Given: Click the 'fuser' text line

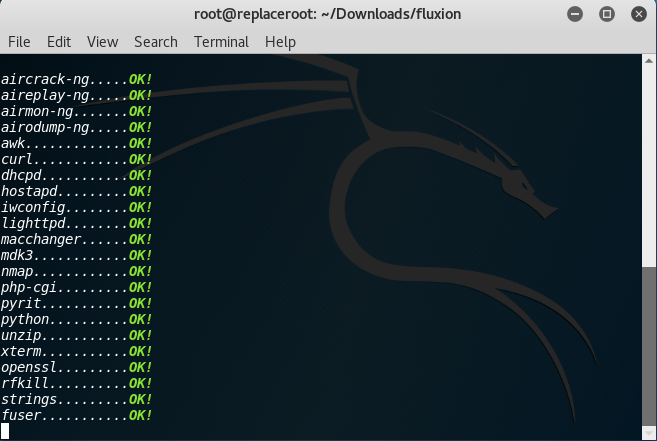Looking at the screenshot, I should [x=76, y=415].
